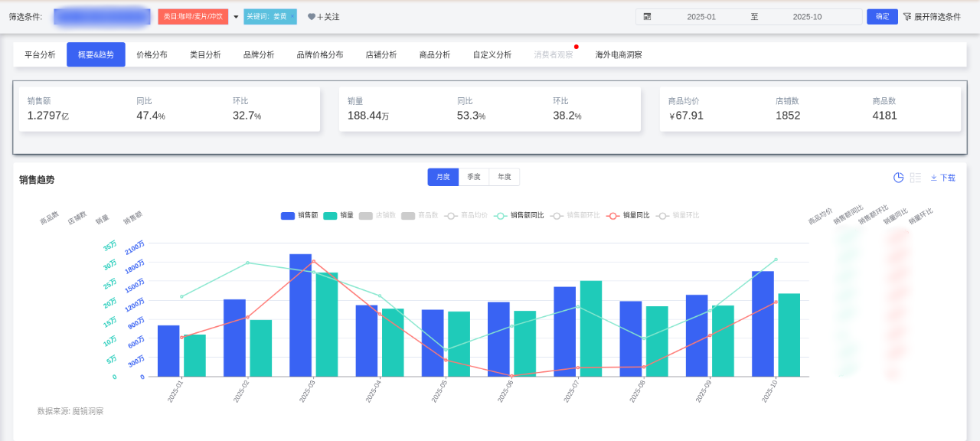Switch to table list view icon
Image resolution: width=980 pixels, height=441 pixels.
click(916, 178)
